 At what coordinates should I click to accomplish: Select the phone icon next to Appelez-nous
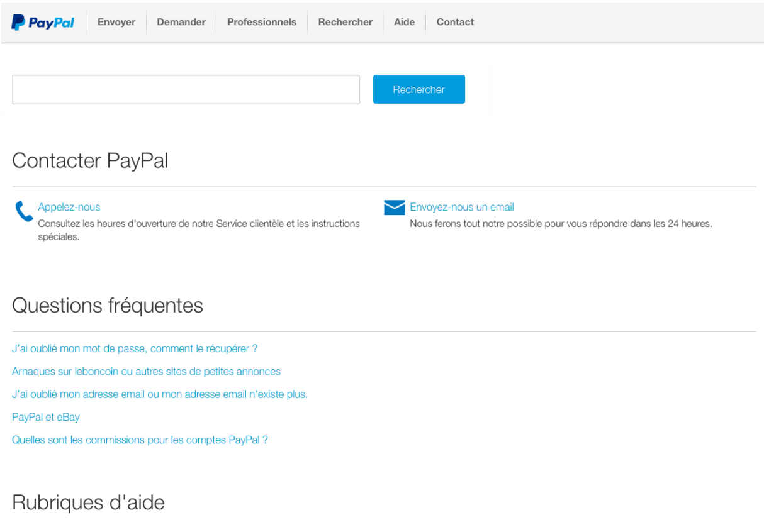[23, 211]
